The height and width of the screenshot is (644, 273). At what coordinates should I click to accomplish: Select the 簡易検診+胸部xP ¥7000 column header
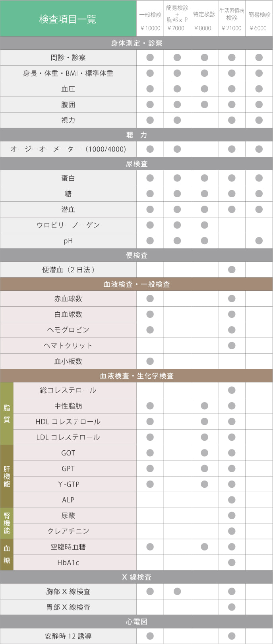(177, 19)
